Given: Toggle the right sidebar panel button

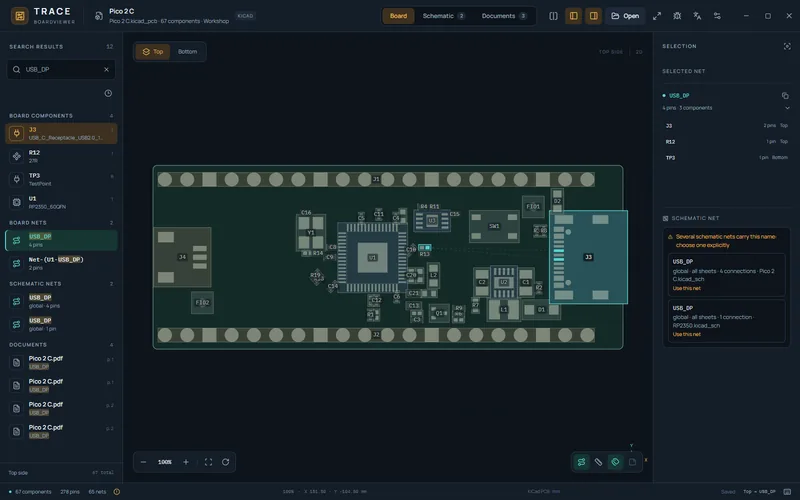Looking at the screenshot, I should [x=593, y=16].
